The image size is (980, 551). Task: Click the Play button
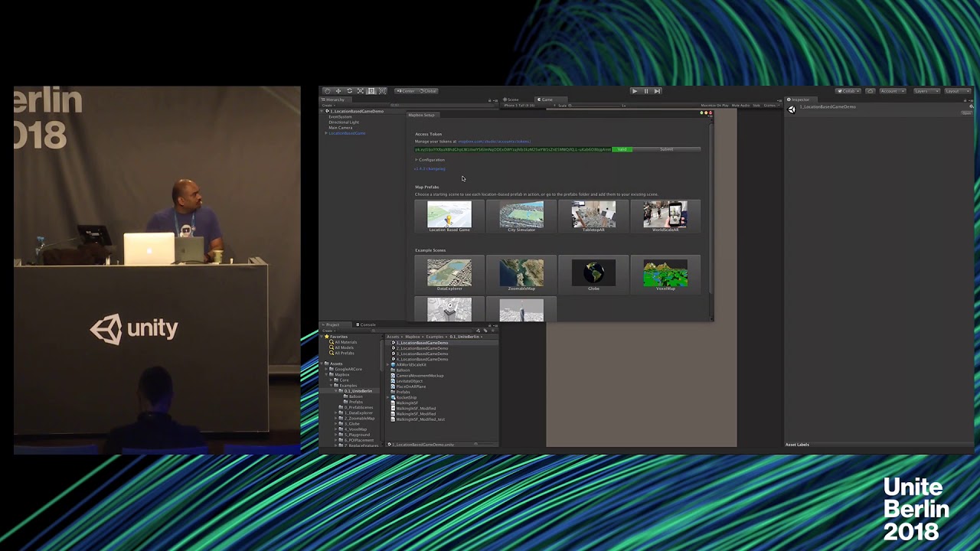(634, 91)
